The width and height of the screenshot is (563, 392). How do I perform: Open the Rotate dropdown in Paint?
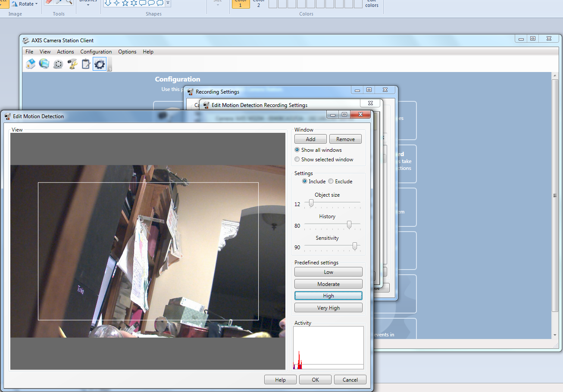point(25,3)
